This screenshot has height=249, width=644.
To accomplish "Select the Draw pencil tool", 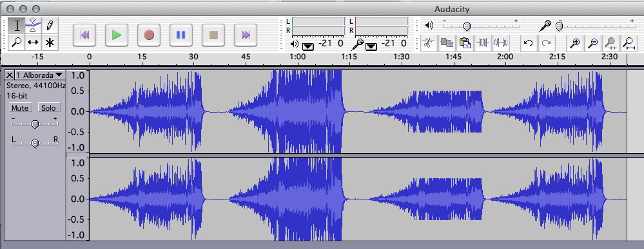I will coord(50,26).
